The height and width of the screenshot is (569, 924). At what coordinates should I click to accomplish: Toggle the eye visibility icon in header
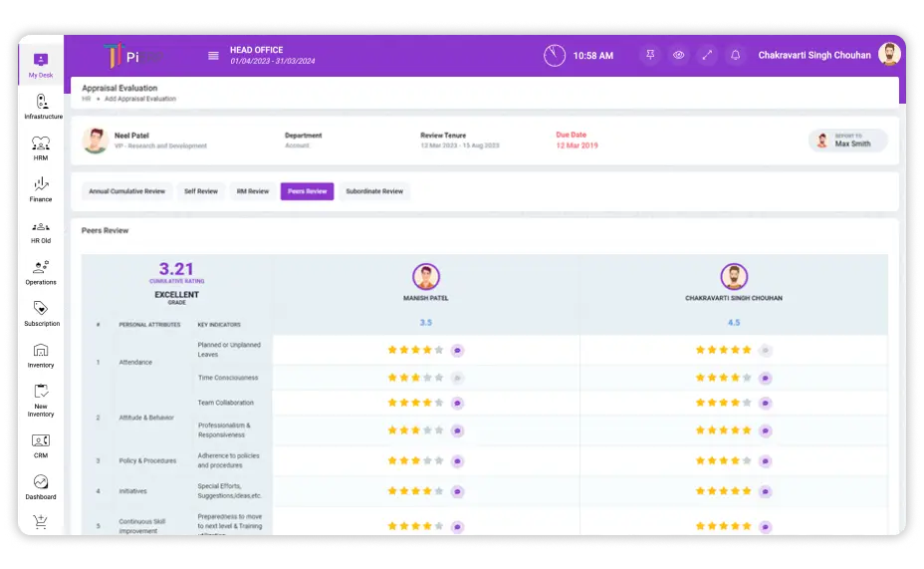click(x=679, y=56)
